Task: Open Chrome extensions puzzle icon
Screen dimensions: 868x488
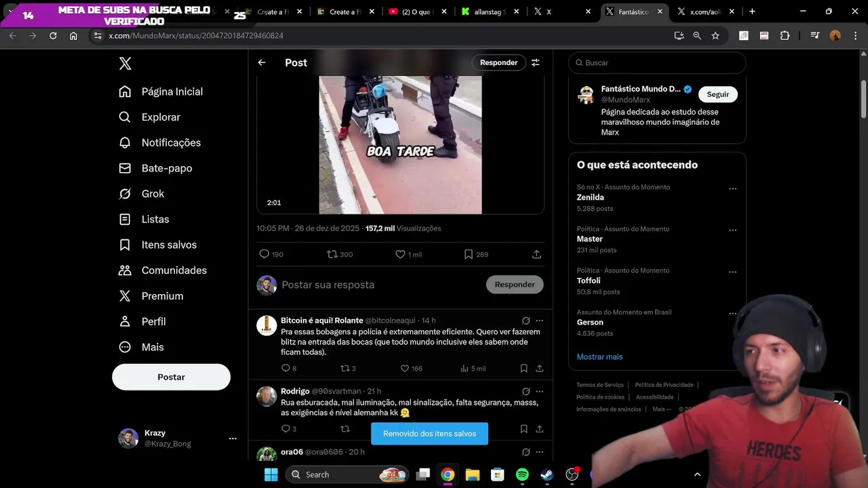Action: click(785, 35)
